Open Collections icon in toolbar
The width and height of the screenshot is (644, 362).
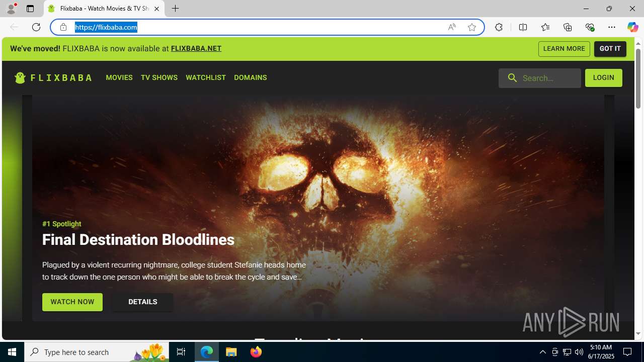click(x=568, y=27)
